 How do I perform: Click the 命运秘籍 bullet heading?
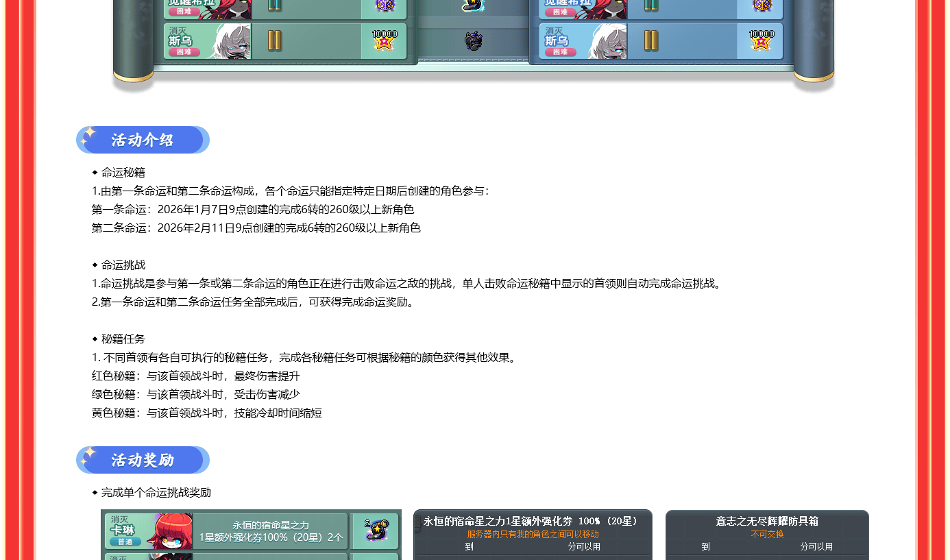click(x=123, y=172)
